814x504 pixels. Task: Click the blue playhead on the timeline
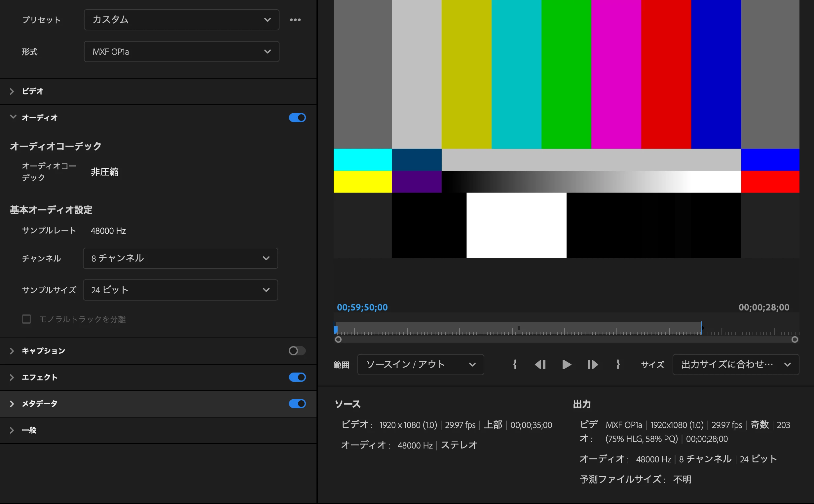[336, 329]
